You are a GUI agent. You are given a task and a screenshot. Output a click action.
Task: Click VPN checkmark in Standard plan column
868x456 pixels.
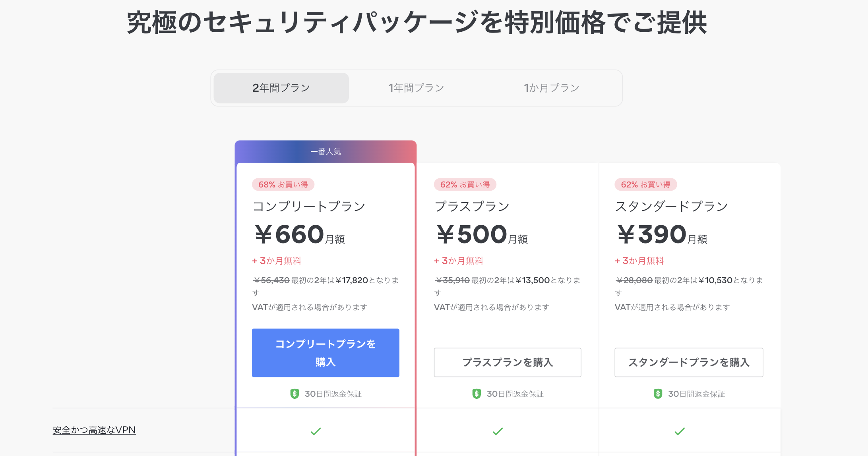click(x=680, y=431)
